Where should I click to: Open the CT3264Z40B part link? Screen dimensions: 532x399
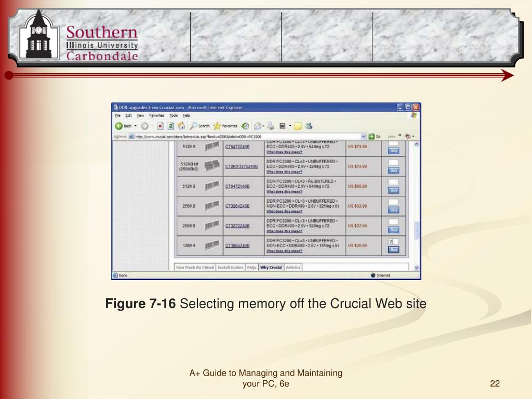[237, 206]
